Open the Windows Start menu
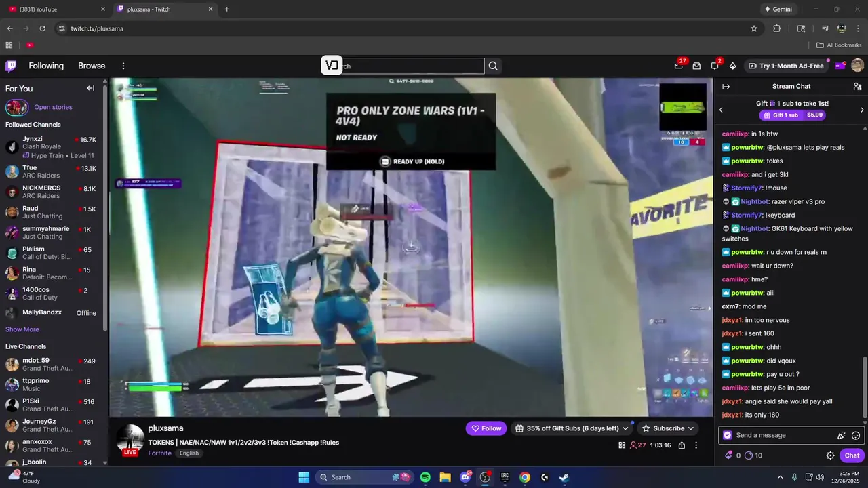868x488 pixels. pyautogui.click(x=304, y=477)
